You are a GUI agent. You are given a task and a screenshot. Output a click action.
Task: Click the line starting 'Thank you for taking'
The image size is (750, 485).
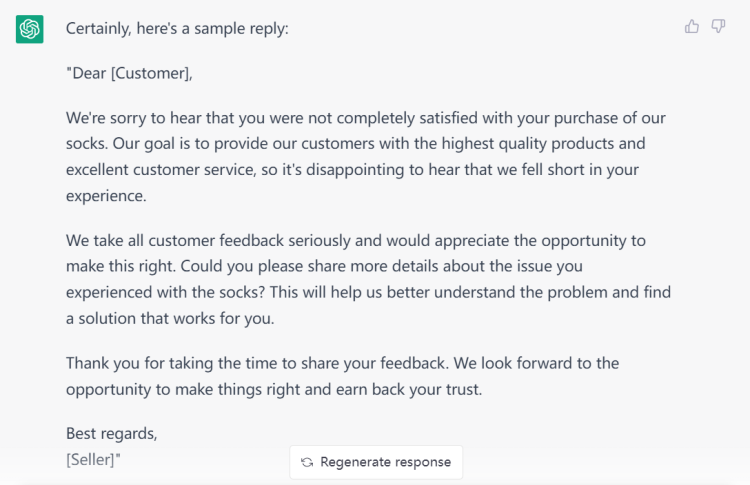click(342, 362)
